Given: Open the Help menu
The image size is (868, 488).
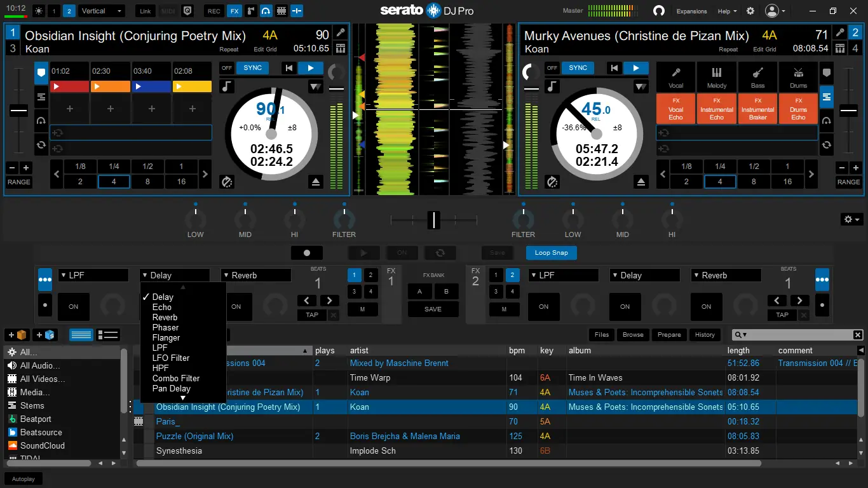Looking at the screenshot, I should [727, 11].
